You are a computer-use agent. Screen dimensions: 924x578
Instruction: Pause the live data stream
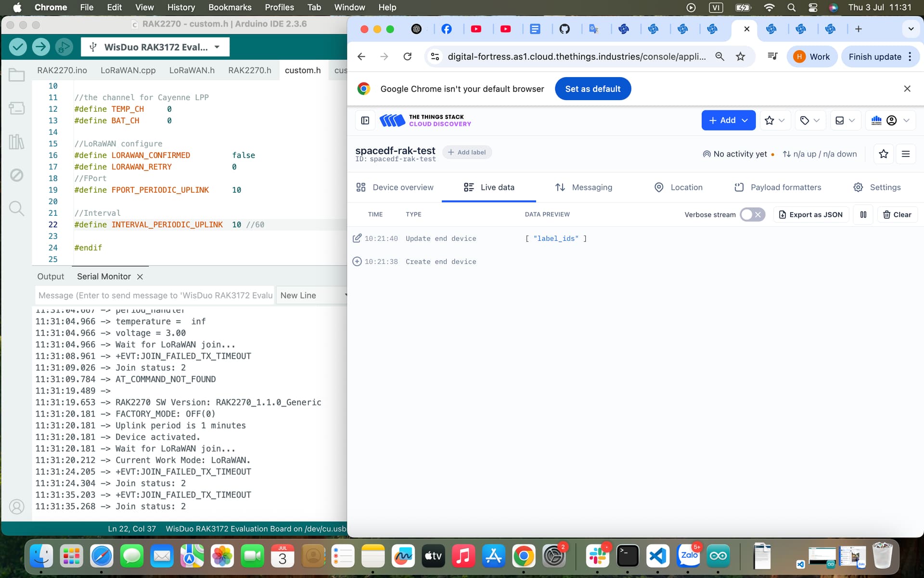(x=863, y=214)
